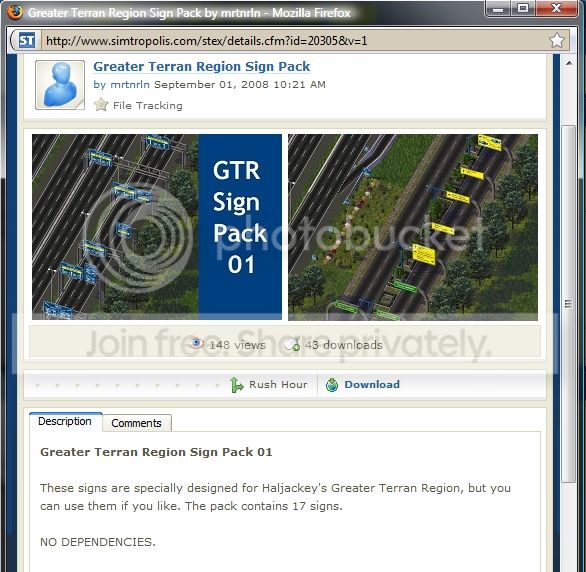This screenshot has height=572, width=586.
Task: Open the Download link
Action: 372,384
